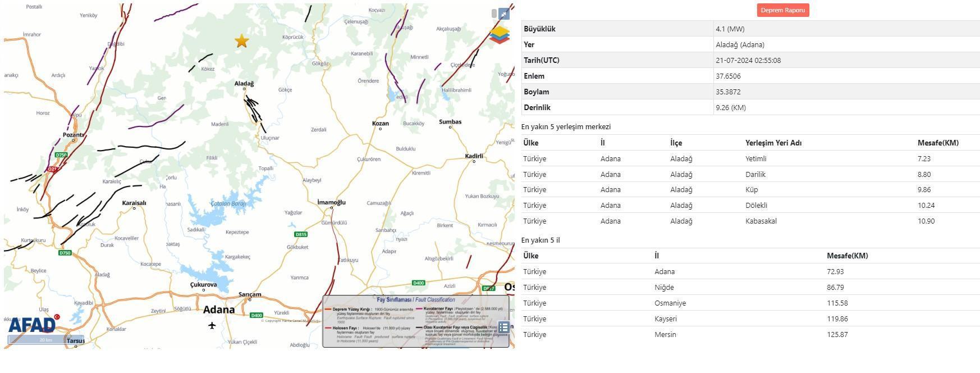Screen dimensions: 980x373
Task: Click the Mesafe(KM) header in settlements table
Action: click(x=937, y=143)
